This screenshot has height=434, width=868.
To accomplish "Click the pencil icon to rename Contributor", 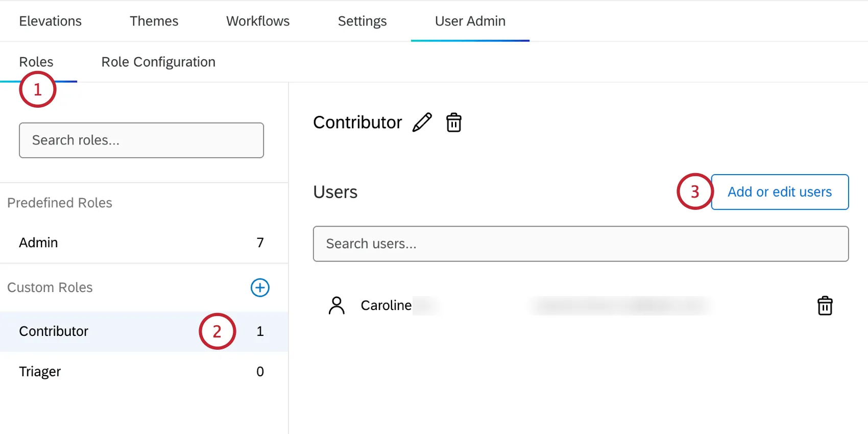I will click(422, 123).
